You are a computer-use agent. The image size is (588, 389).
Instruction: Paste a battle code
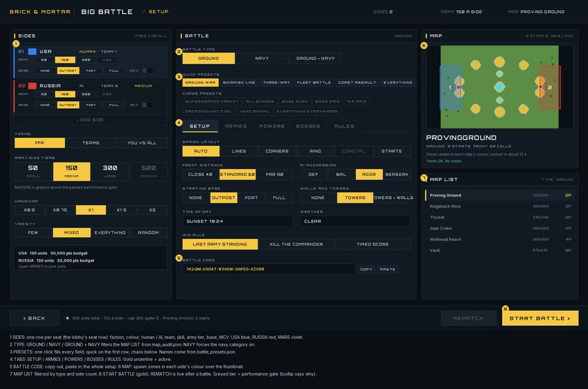387,270
